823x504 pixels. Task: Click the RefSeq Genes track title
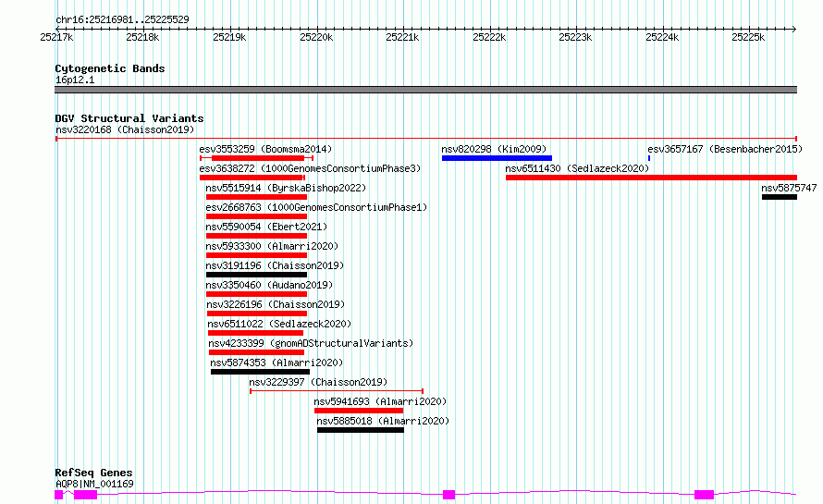click(93, 473)
